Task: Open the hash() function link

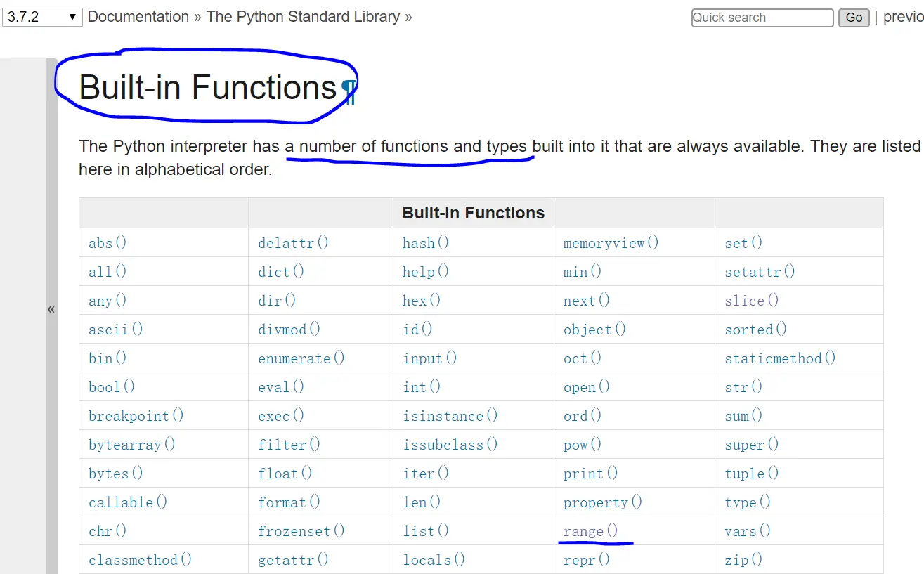Action: click(426, 243)
